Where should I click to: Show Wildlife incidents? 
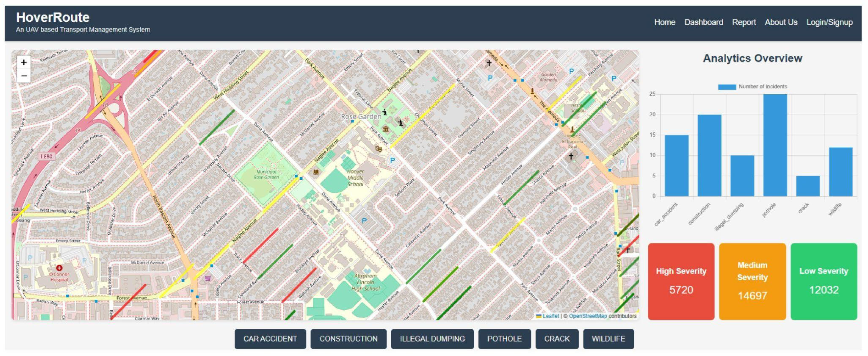pyautogui.click(x=608, y=339)
